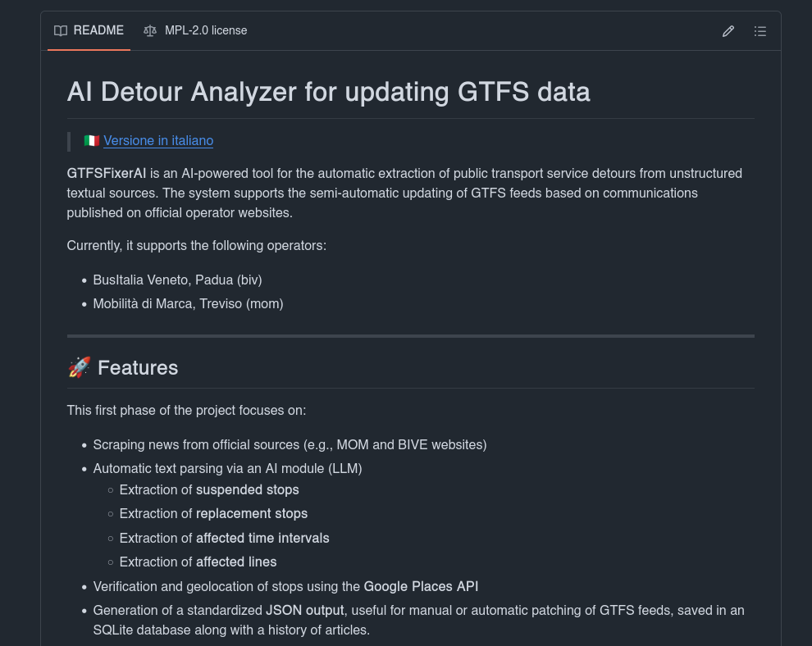The image size is (812, 646).
Task: Click the bold term "replacement stops"
Action: [x=252, y=513]
